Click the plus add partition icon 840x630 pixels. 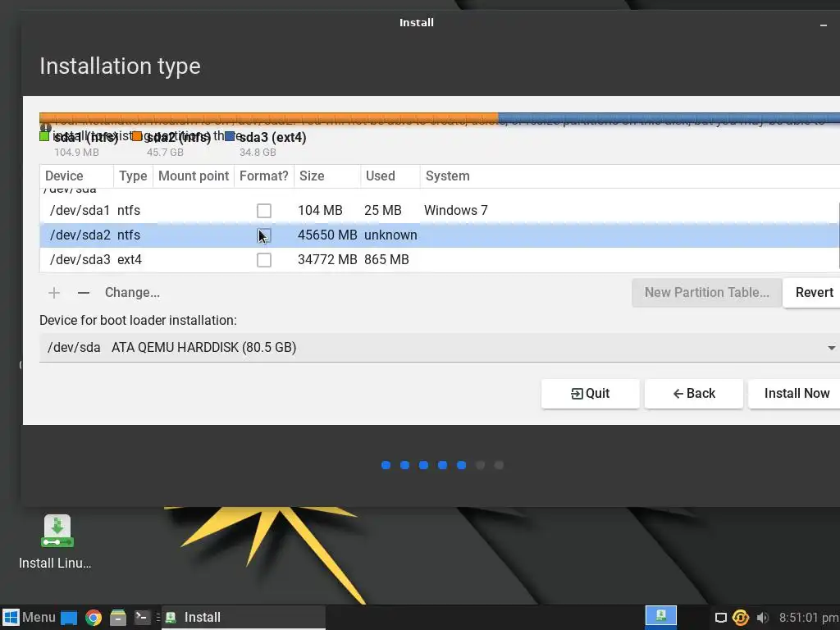click(x=54, y=293)
